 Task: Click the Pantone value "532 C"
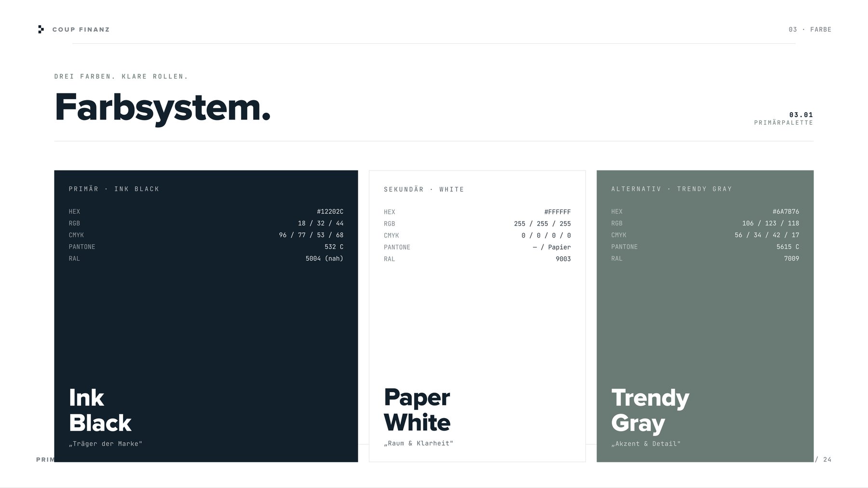334,247
